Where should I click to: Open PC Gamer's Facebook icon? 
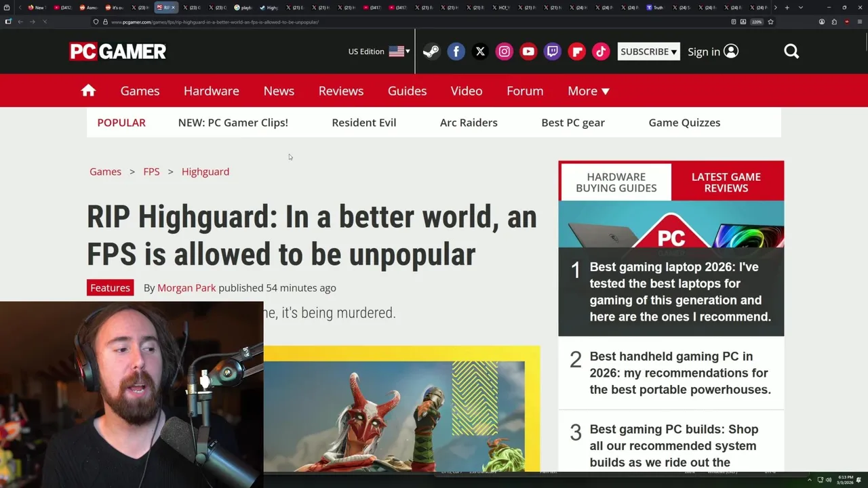point(456,52)
